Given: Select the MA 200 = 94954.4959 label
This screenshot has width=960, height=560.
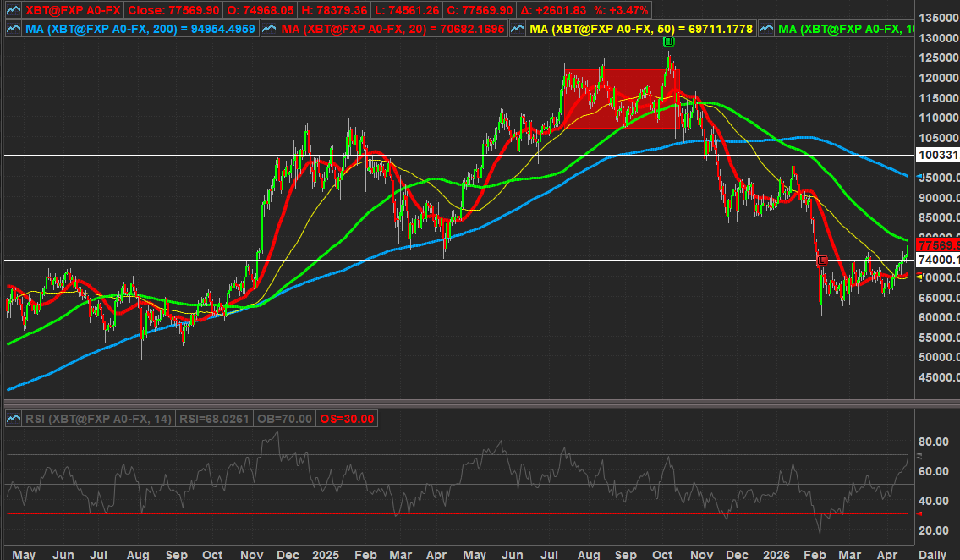Looking at the screenshot, I should [140, 28].
